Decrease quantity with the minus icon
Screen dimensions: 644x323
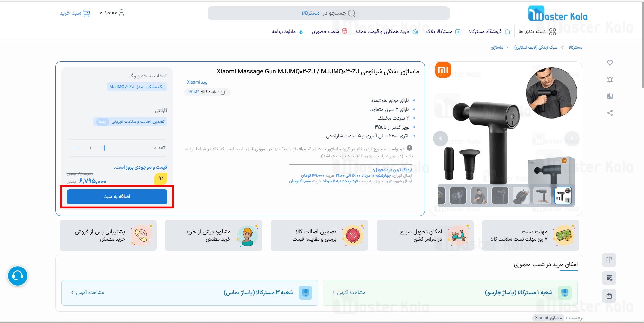pos(76,148)
